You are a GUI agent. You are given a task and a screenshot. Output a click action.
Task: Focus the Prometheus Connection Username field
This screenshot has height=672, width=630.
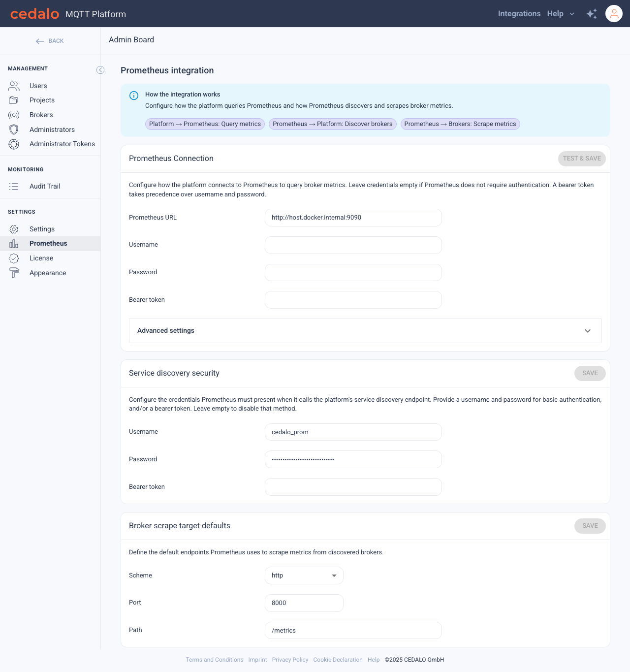click(x=353, y=245)
